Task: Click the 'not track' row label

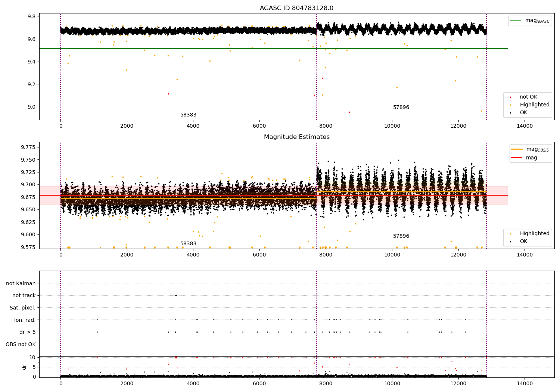Action: point(24,295)
